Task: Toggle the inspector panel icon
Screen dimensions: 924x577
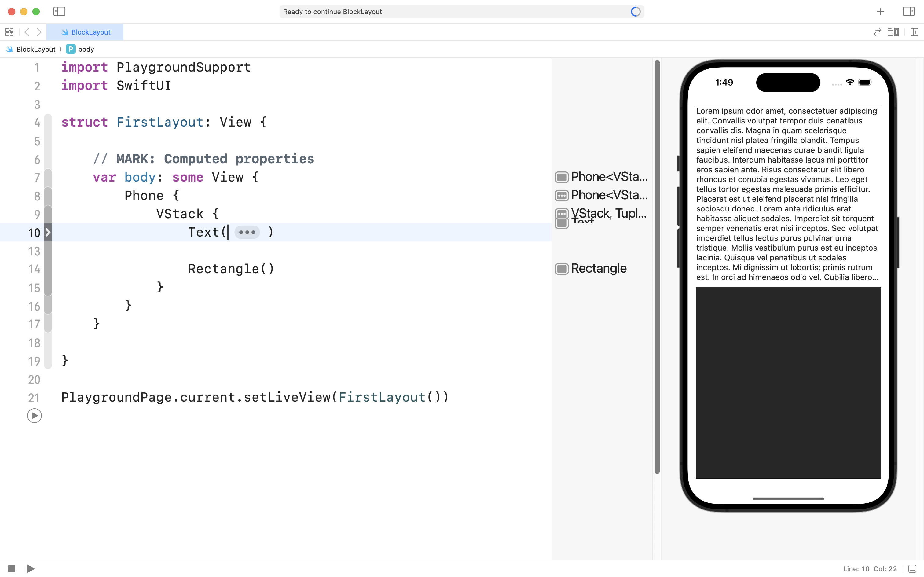Action: tap(908, 11)
